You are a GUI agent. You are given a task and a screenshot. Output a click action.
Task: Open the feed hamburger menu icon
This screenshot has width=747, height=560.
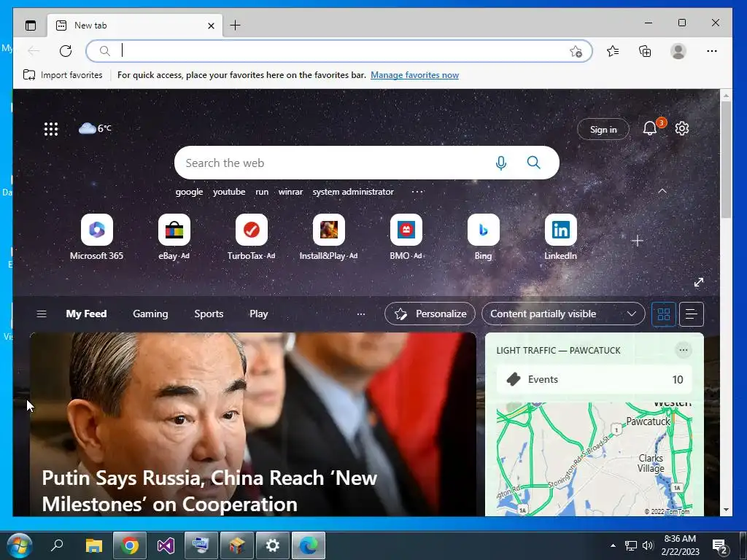click(x=42, y=314)
